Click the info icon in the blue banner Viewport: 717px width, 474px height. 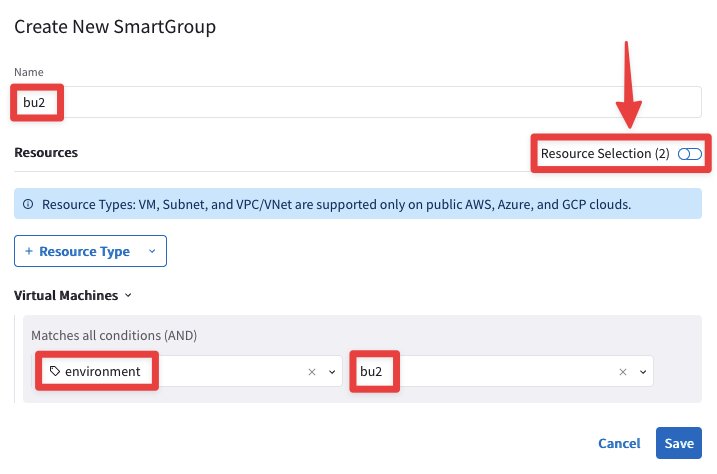tap(28, 204)
